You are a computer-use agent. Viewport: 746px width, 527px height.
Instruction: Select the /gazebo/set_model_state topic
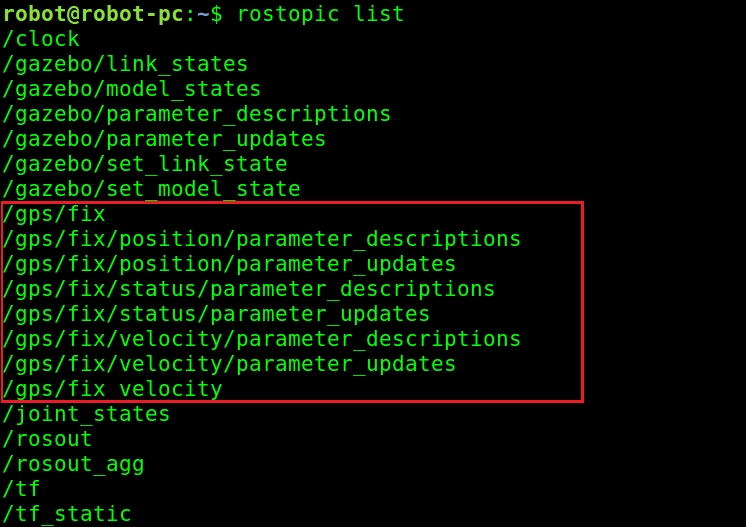pos(151,189)
